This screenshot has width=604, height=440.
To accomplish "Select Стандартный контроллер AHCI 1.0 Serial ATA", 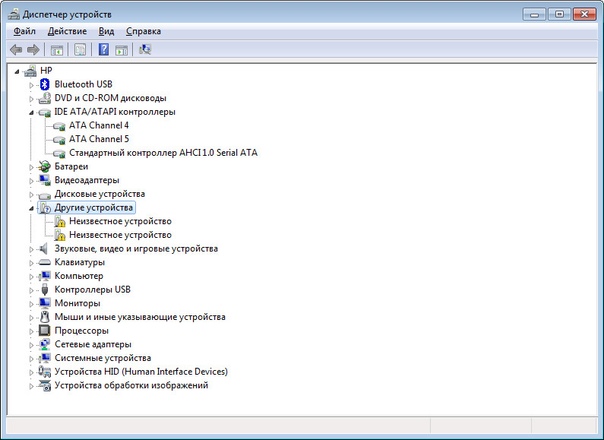I will 163,153.
